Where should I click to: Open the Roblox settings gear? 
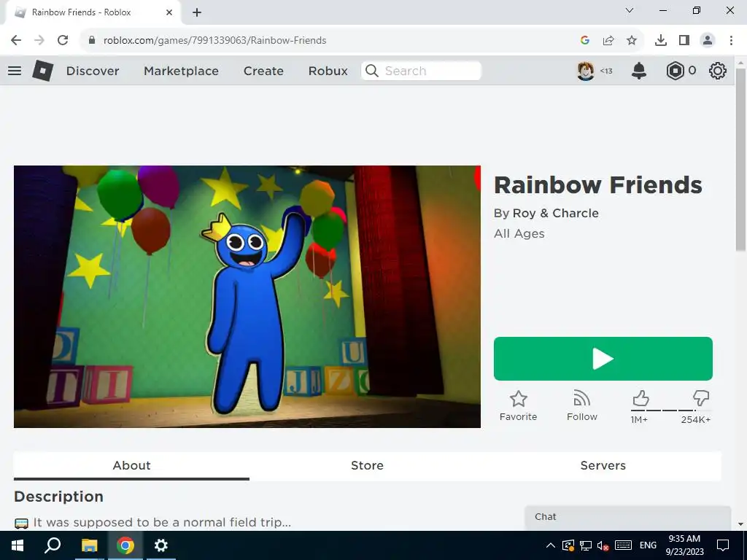coord(718,71)
